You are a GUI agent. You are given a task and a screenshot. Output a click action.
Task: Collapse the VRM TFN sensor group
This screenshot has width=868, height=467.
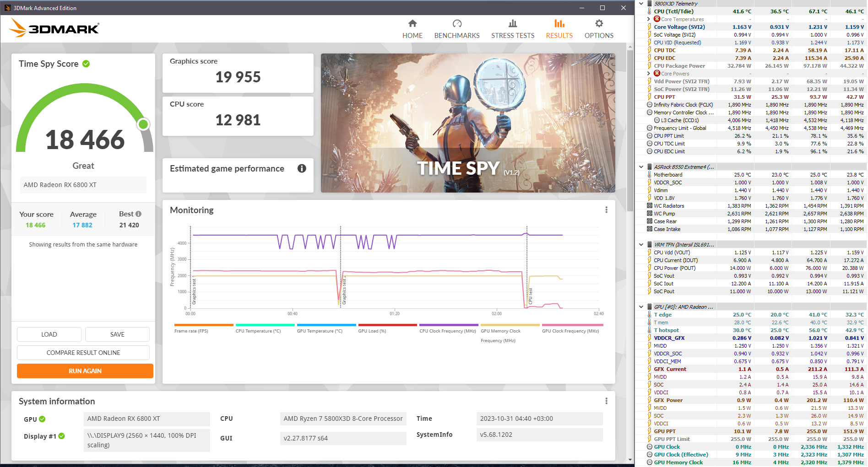coord(641,245)
